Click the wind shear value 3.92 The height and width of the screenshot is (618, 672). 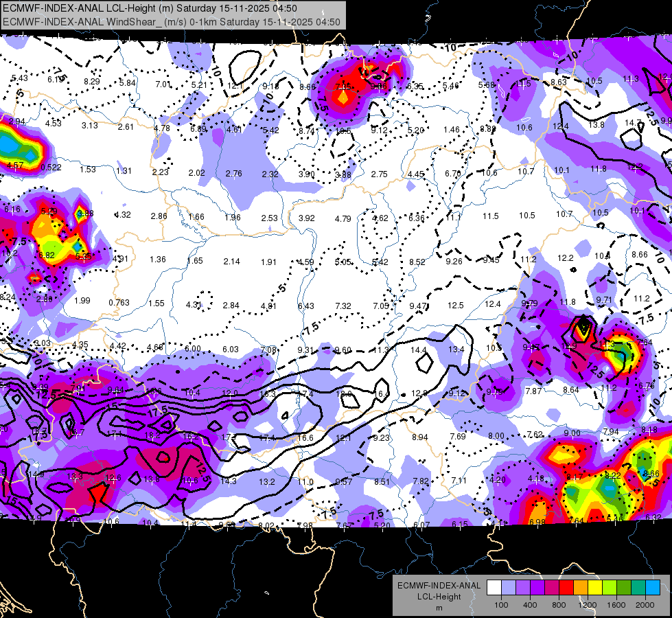pyautogui.click(x=306, y=218)
